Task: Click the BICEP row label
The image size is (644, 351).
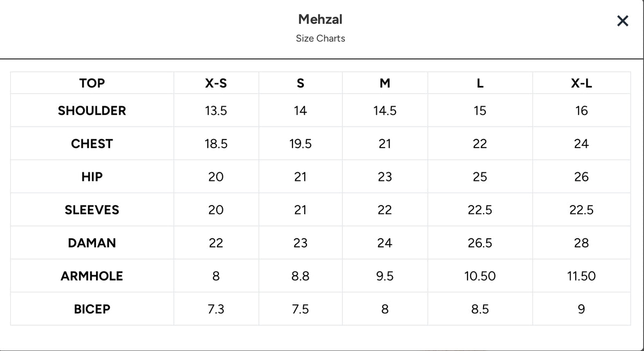Action: click(92, 309)
